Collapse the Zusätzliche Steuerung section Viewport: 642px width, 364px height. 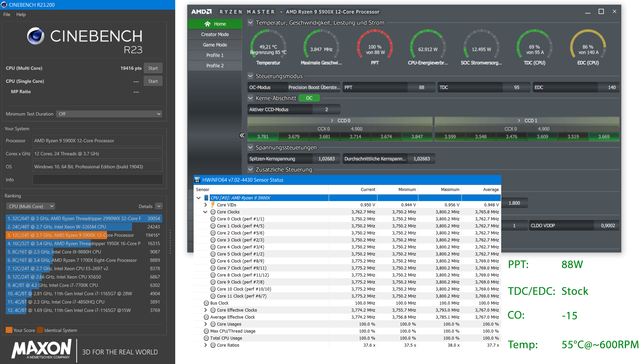250,169
